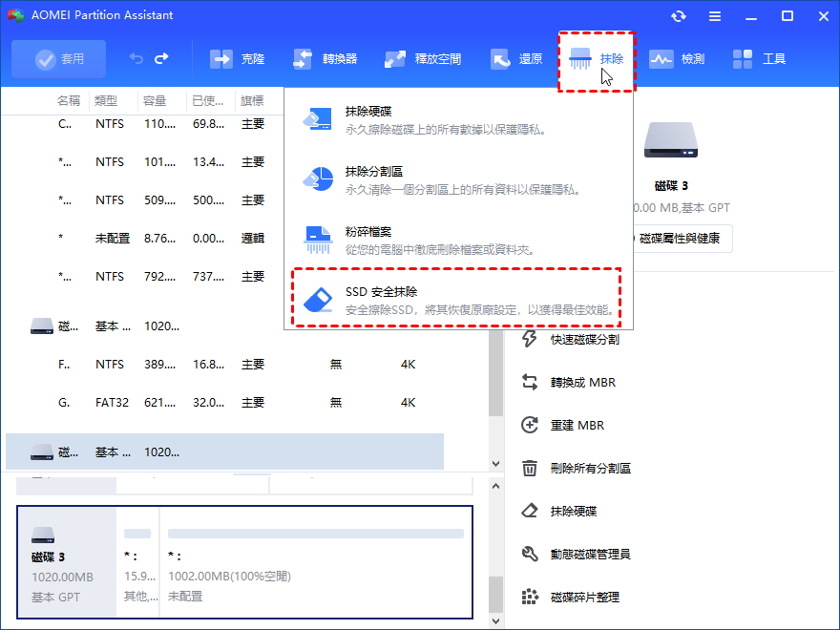Click the AOMEI Partition Assistant logo
The width and height of the screenshot is (840, 630).
click(x=16, y=15)
